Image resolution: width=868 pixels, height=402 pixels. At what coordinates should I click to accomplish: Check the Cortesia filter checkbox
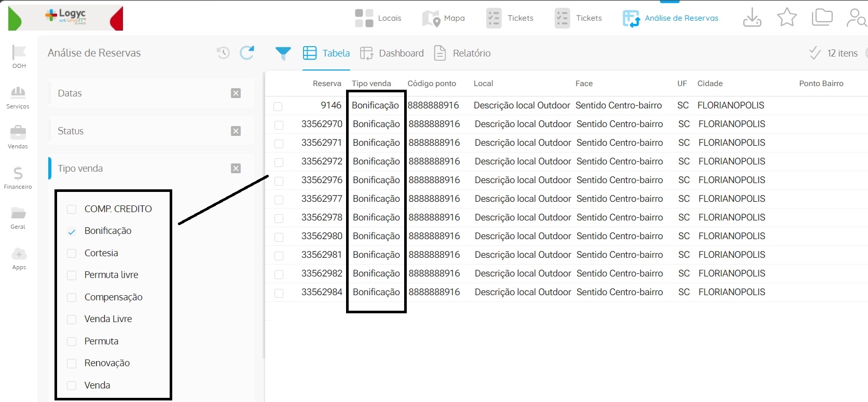click(72, 253)
